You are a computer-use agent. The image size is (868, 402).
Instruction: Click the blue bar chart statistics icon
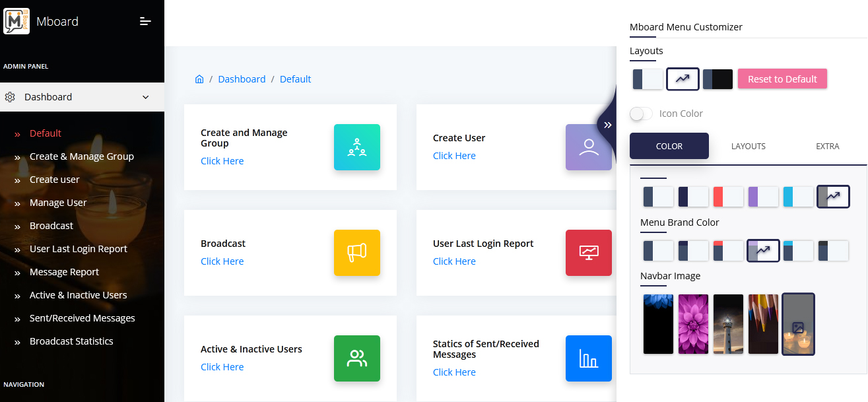pyautogui.click(x=588, y=358)
